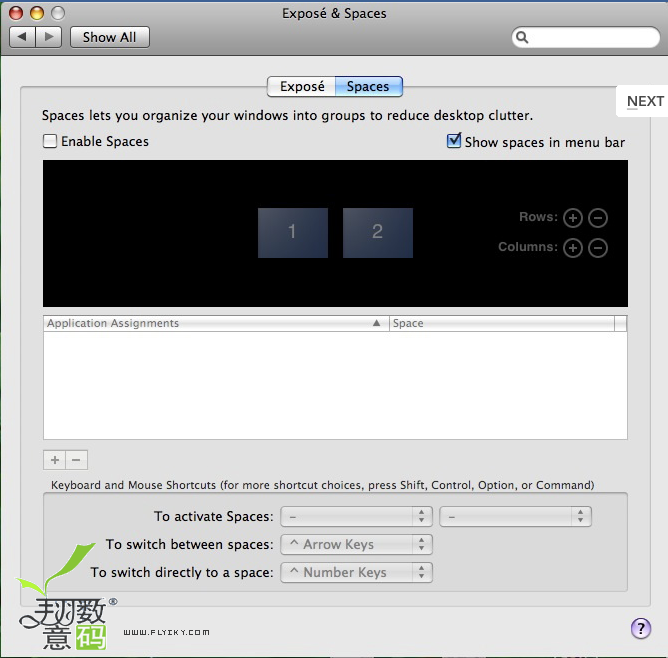668x658 pixels.
Task: Open help with the question mark button
Action: pos(640,628)
